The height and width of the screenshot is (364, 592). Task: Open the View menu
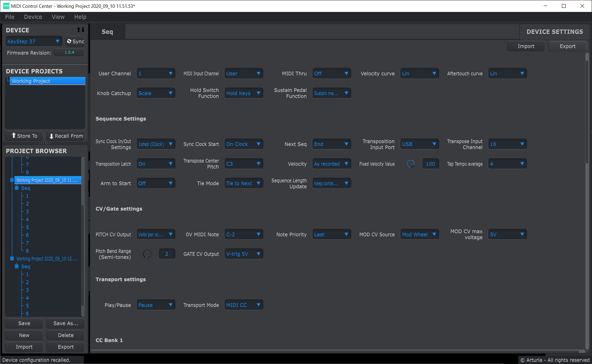(x=58, y=17)
